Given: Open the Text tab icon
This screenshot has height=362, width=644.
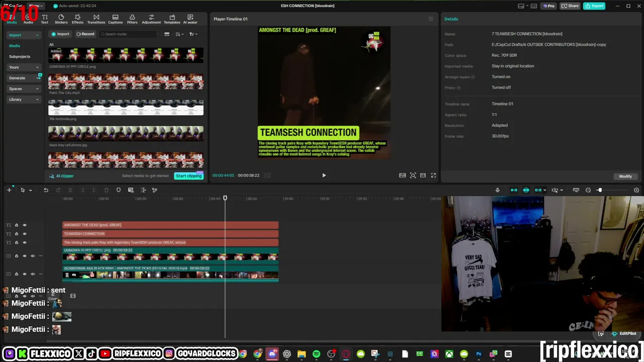Looking at the screenshot, I should tap(44, 19).
